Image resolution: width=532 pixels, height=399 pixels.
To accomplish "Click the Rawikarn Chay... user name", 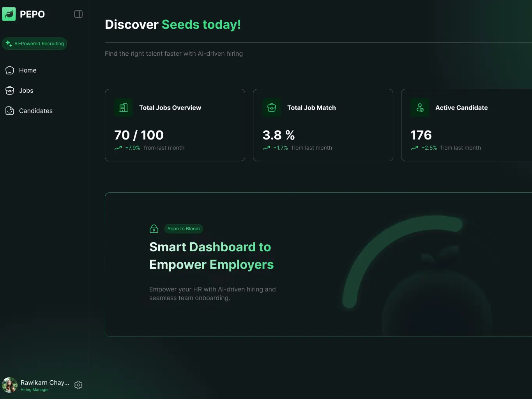I will 45,383.
